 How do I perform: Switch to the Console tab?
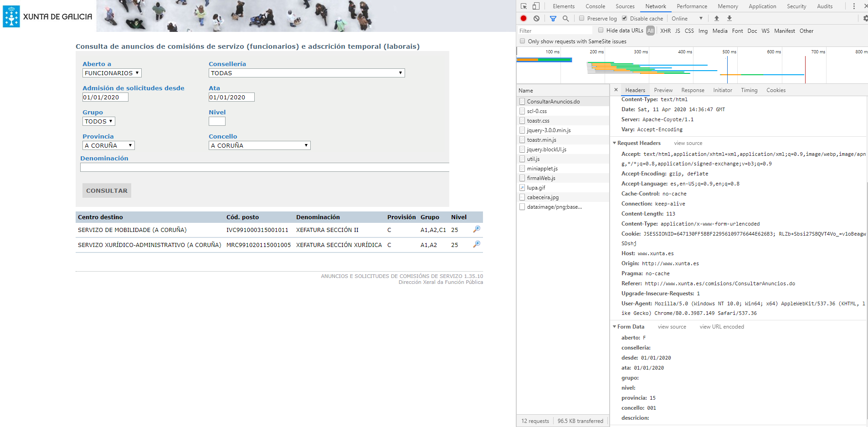pyautogui.click(x=595, y=6)
